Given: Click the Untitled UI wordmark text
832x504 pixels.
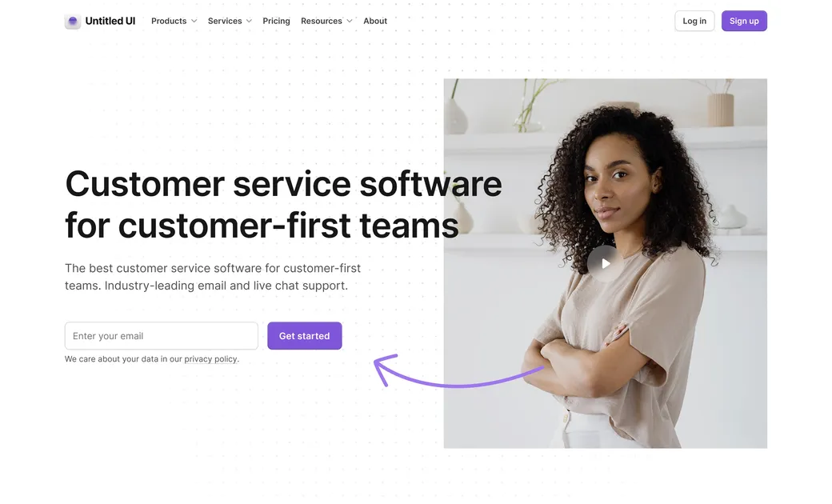Looking at the screenshot, I should (x=110, y=22).
